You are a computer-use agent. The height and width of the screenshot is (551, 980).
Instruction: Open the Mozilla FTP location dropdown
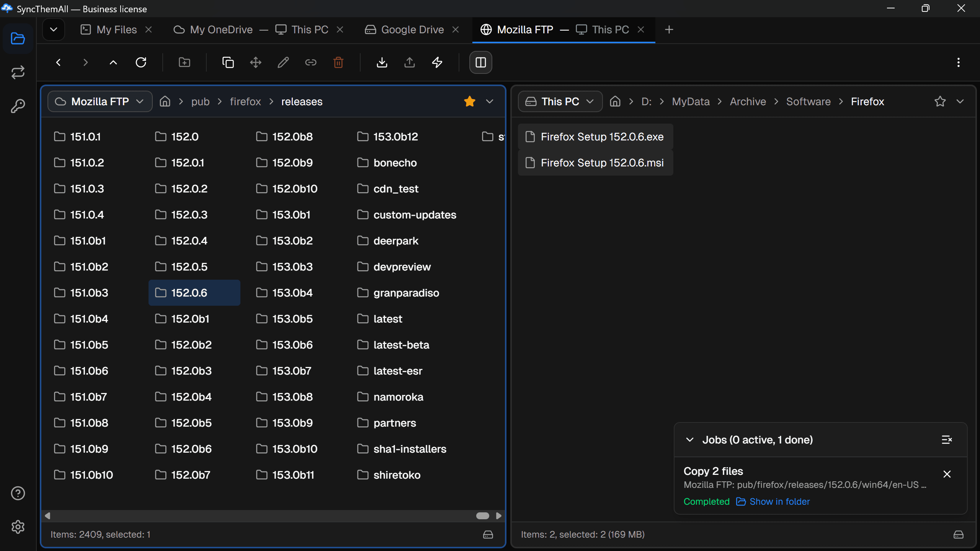(100, 101)
